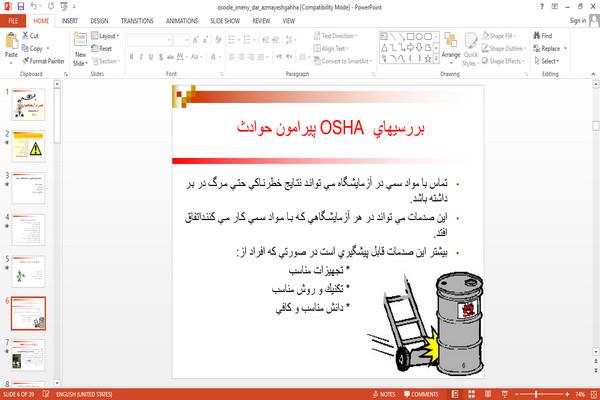600x400 pixels.
Task: Toggle Underline formatting
Action: click(x=151, y=57)
